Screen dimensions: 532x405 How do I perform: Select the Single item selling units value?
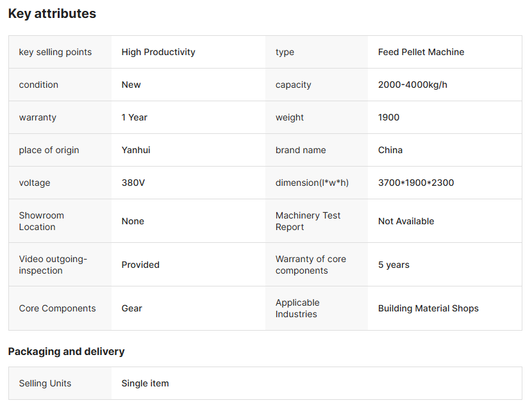(145, 383)
